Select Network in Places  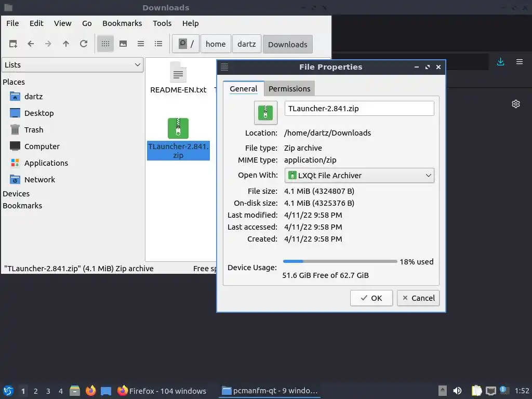[x=39, y=180]
